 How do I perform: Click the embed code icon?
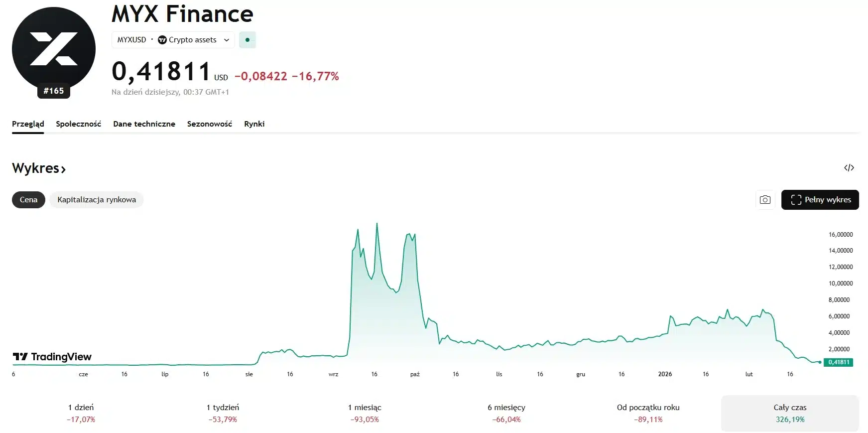click(849, 168)
